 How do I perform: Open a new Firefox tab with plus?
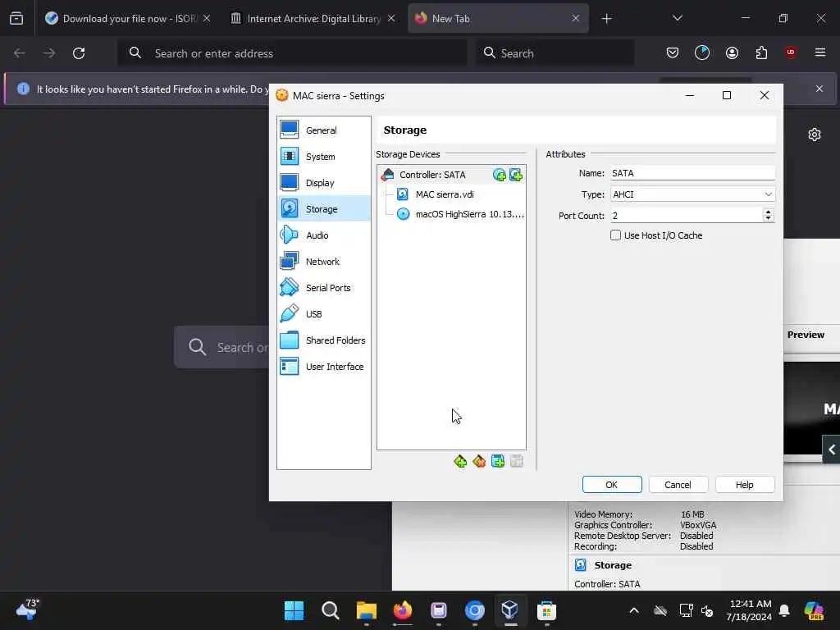point(606,19)
